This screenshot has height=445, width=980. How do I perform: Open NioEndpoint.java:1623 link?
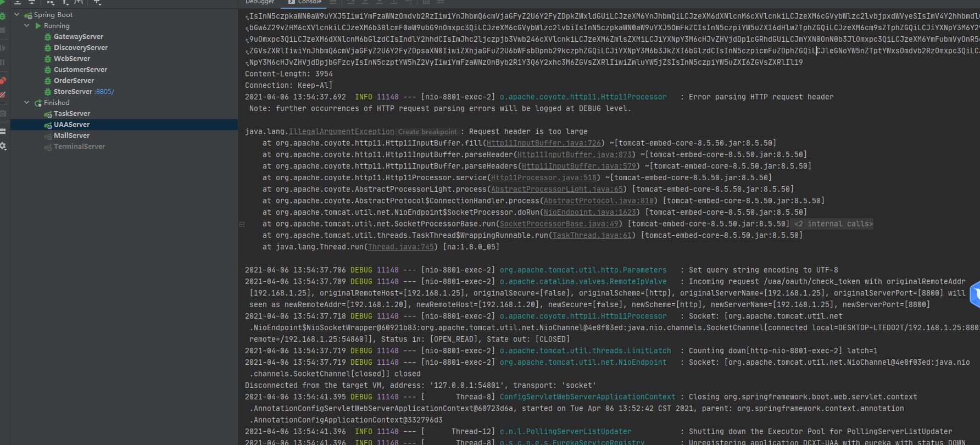(590, 213)
